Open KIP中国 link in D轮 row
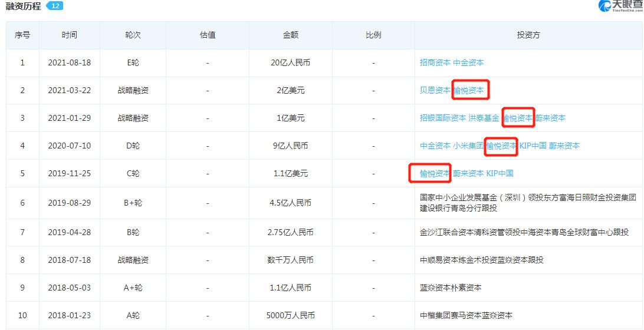 point(533,146)
